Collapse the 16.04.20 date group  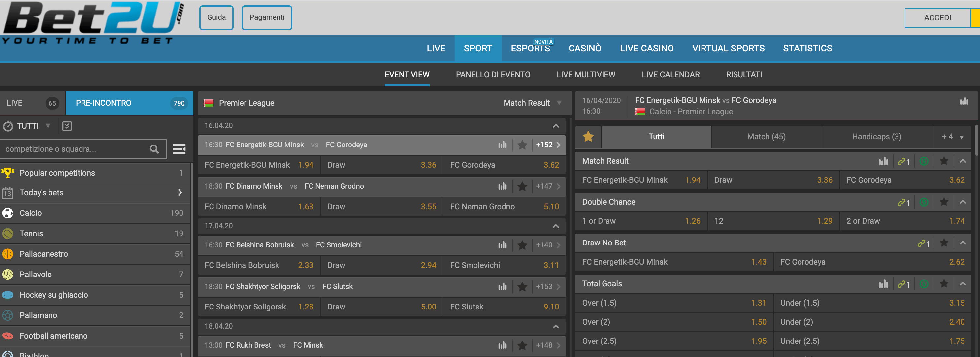tap(556, 126)
